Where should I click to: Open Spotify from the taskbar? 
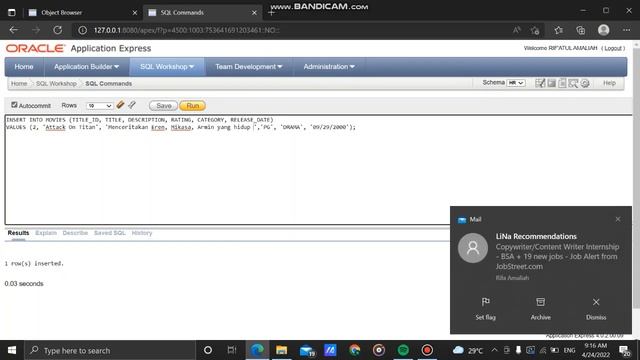[403, 350]
